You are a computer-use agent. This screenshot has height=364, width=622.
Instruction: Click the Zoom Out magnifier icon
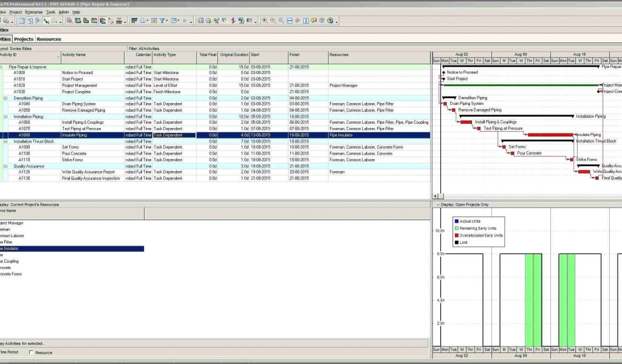click(273, 21)
